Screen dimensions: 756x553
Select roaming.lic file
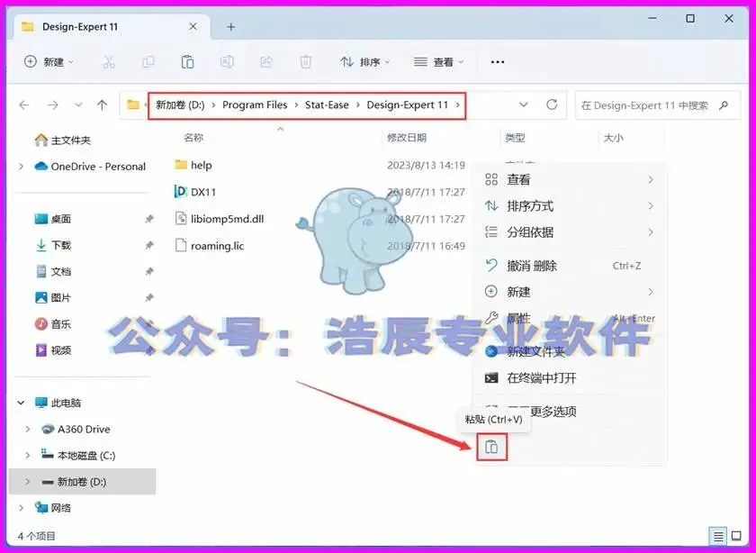[x=209, y=246]
